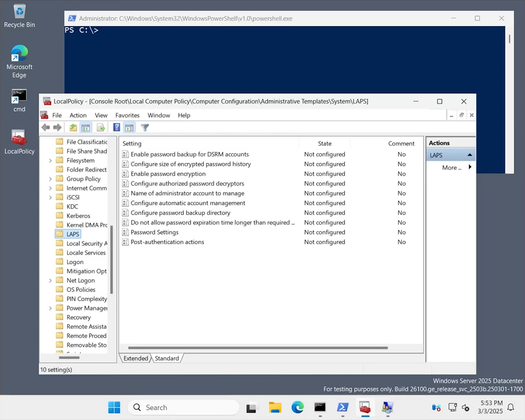Click the Filter funnel icon in toolbar

[145, 128]
